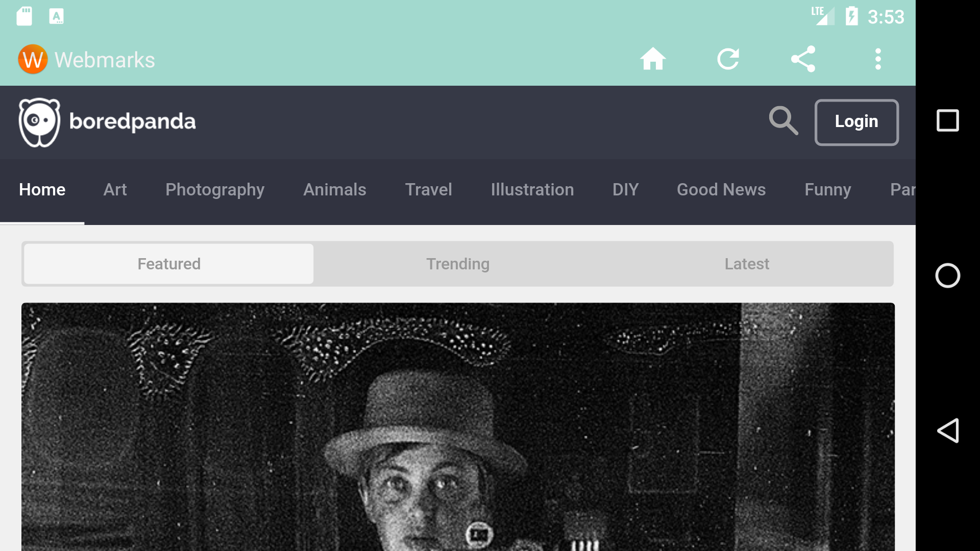Tap the Android recent apps square
980x551 pixels.
pyautogui.click(x=948, y=120)
